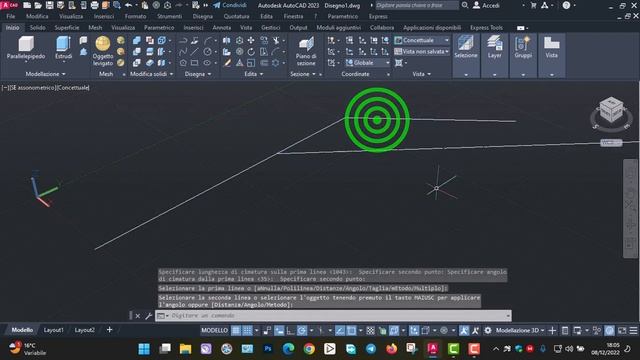The height and width of the screenshot is (360, 640).
Task: Open the Globale UCS dropdown
Action: 368,63
